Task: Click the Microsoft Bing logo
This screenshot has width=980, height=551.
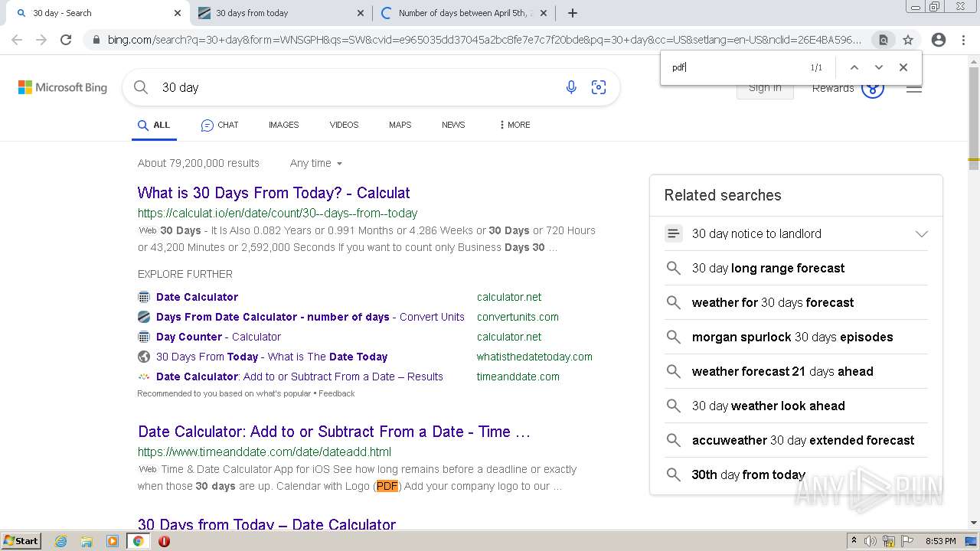Action: point(63,87)
